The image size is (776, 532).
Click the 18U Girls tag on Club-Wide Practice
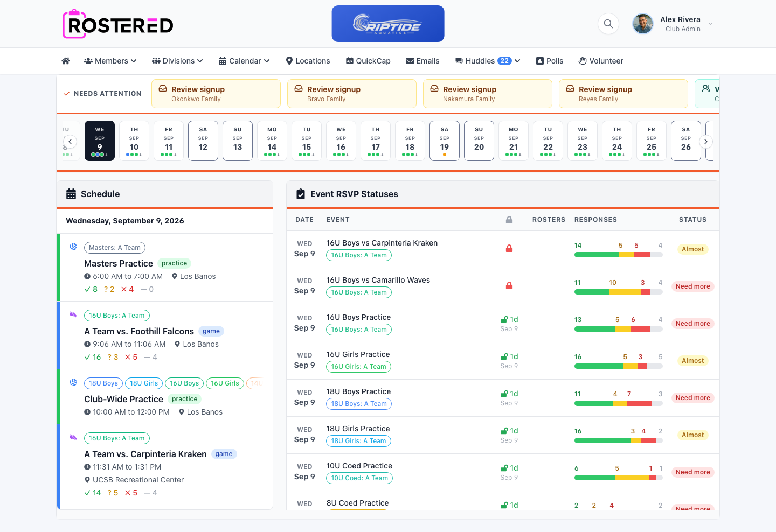pyautogui.click(x=144, y=383)
